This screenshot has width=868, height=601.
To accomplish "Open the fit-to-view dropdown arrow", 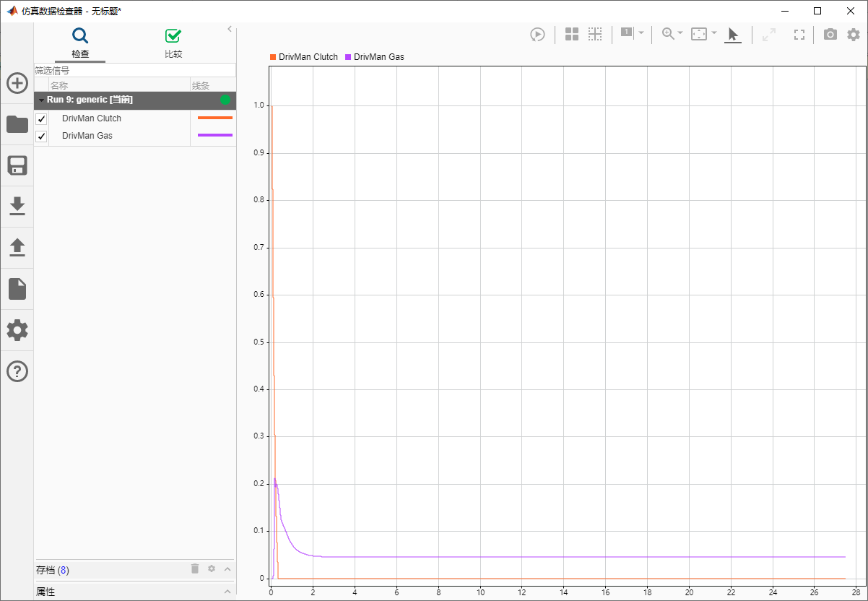I will (x=714, y=33).
